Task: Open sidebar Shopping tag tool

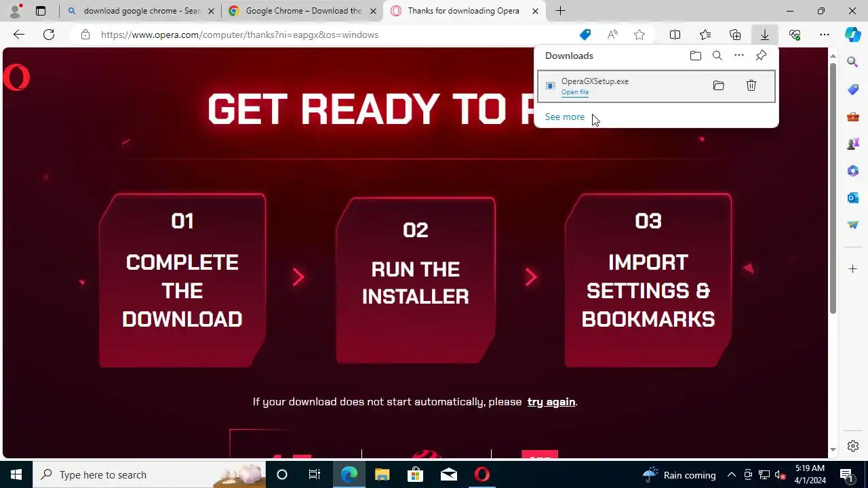Action: click(853, 89)
